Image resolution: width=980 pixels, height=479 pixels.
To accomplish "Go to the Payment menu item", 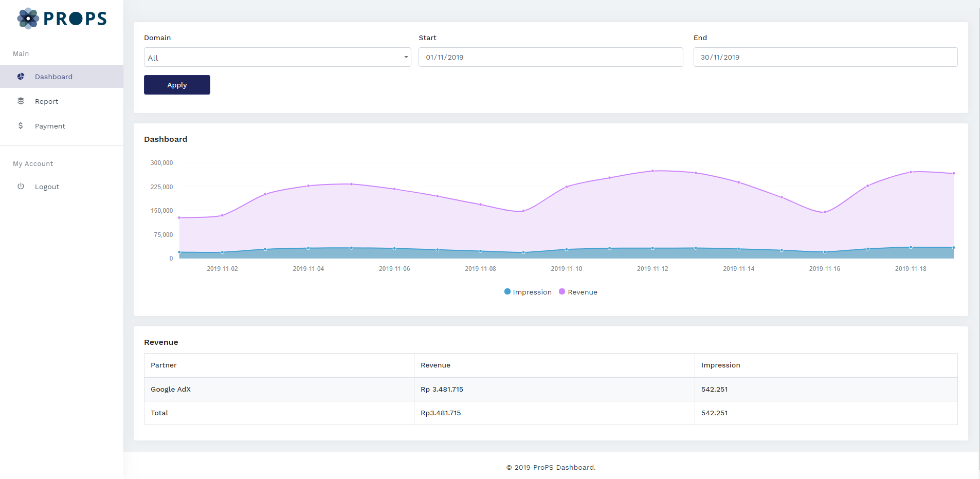I will [x=62, y=126].
